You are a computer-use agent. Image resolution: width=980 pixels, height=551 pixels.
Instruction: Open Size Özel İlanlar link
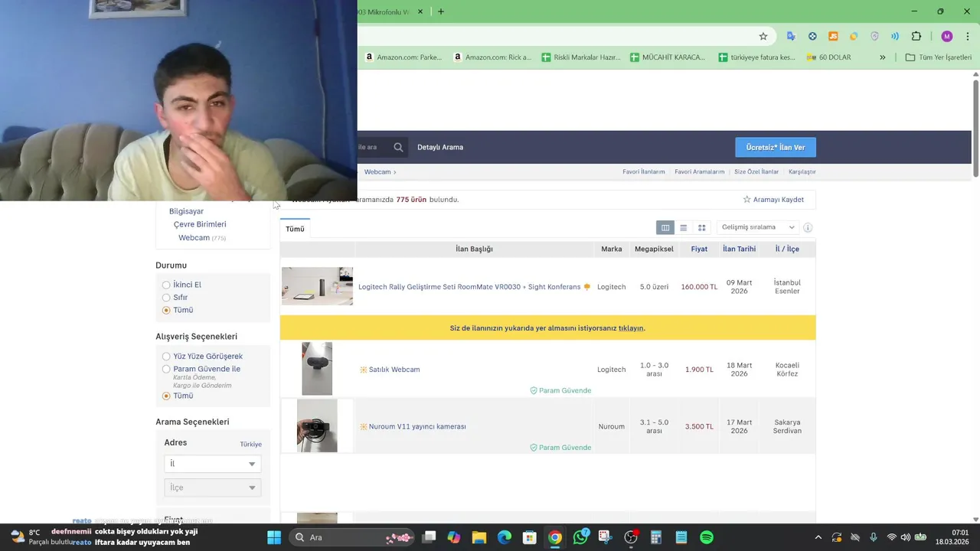[x=756, y=171]
